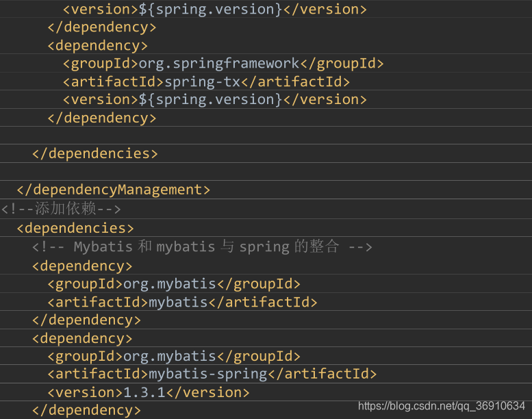532x419 pixels.
Task: Click the closing dependencies tag line
Action: point(95,153)
